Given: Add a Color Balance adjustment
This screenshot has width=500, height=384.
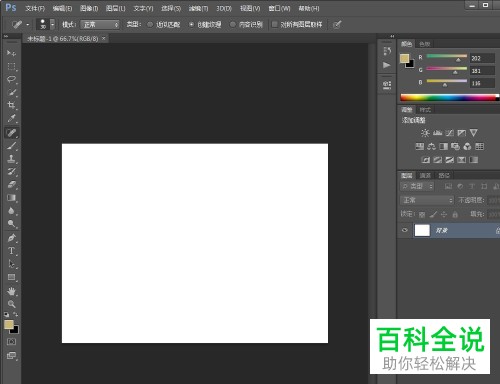Looking at the screenshot, I should click(x=431, y=146).
